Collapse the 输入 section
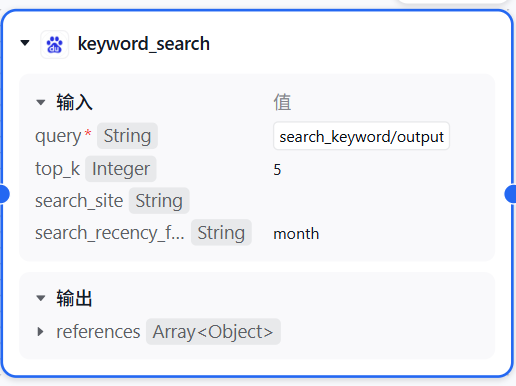The height and width of the screenshot is (386, 516). click(x=41, y=102)
